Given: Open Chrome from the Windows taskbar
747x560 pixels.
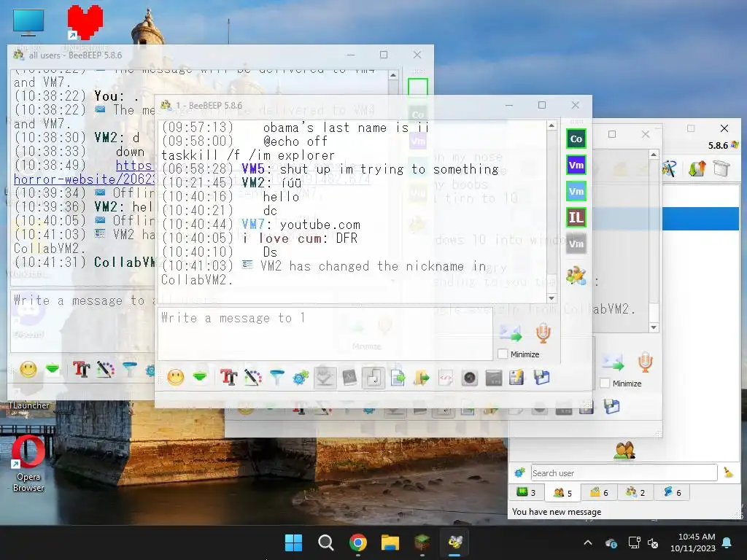Looking at the screenshot, I should pyautogui.click(x=357, y=542).
